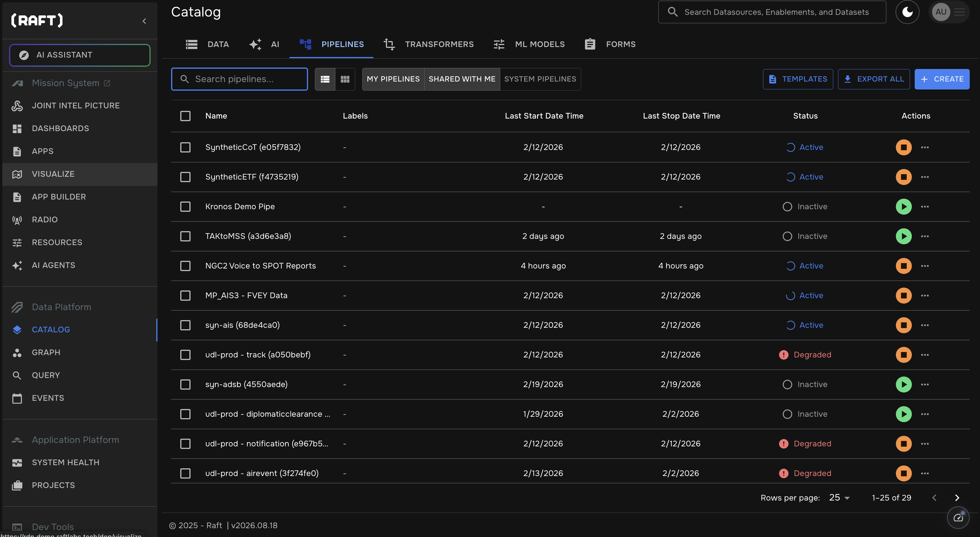
Task: Switch to the ML Models tab
Action: [x=529, y=44]
